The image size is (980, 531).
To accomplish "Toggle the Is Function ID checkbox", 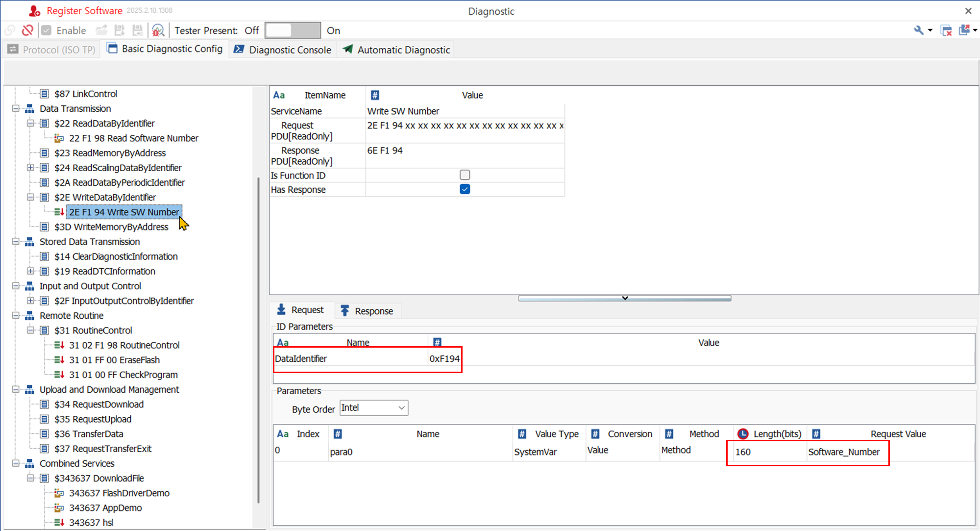I will pyautogui.click(x=465, y=175).
